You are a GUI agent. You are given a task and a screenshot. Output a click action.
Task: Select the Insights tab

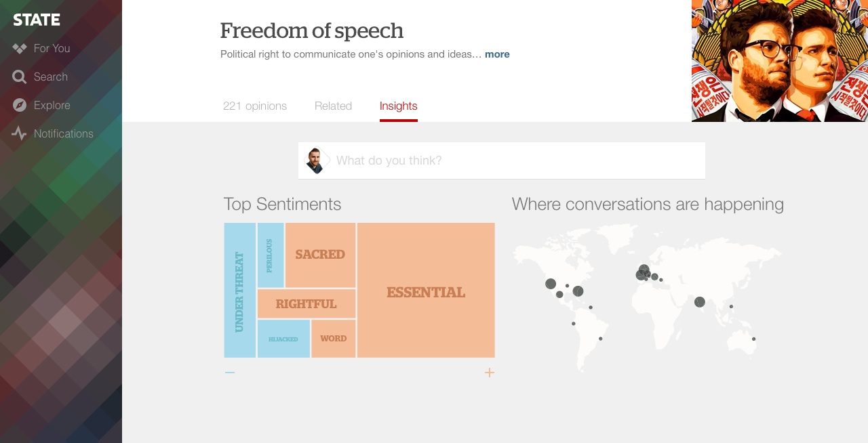pyautogui.click(x=398, y=106)
